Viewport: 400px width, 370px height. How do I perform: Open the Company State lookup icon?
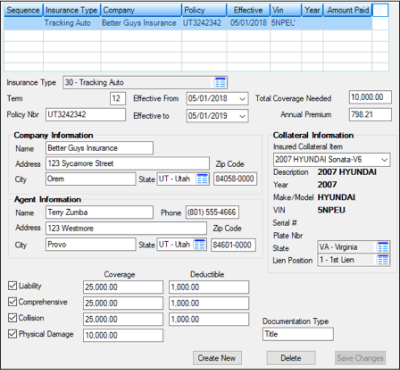pyautogui.click(x=202, y=179)
